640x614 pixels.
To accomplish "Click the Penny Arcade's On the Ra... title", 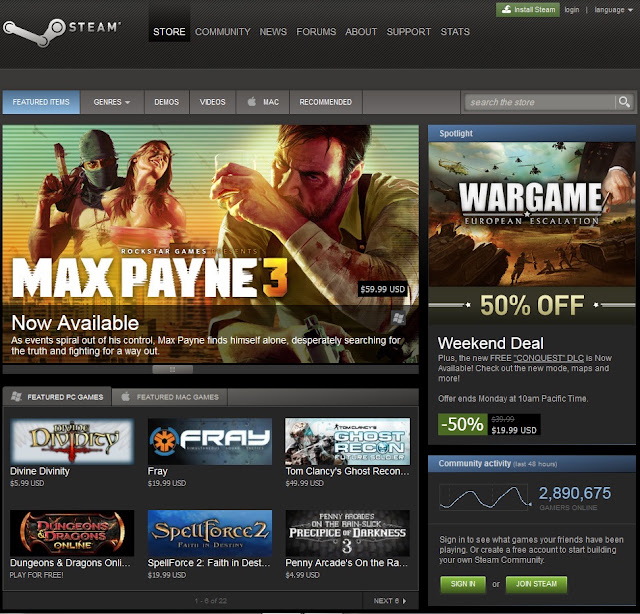I will [347, 563].
